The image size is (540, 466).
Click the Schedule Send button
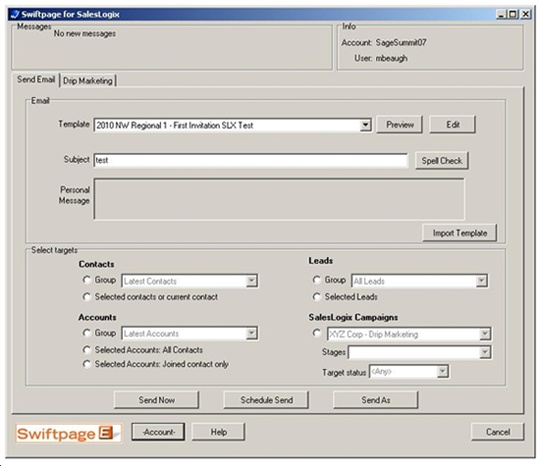coord(266,400)
